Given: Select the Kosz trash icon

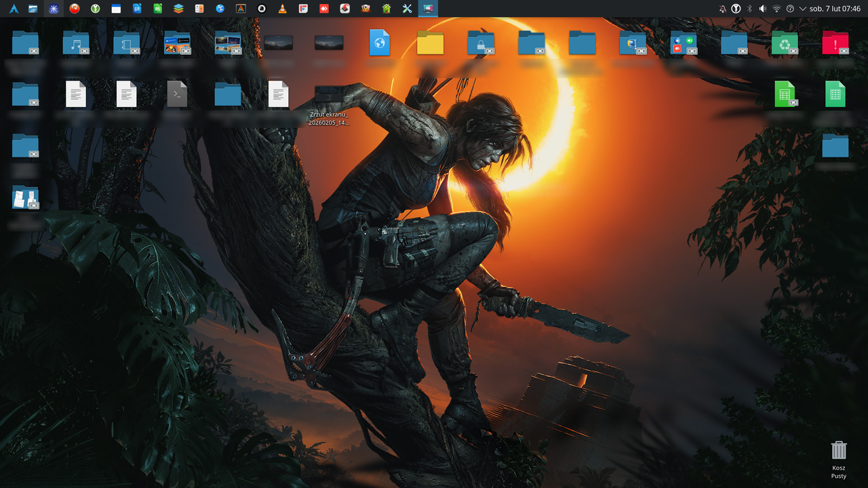Looking at the screenshot, I should 839,460.
